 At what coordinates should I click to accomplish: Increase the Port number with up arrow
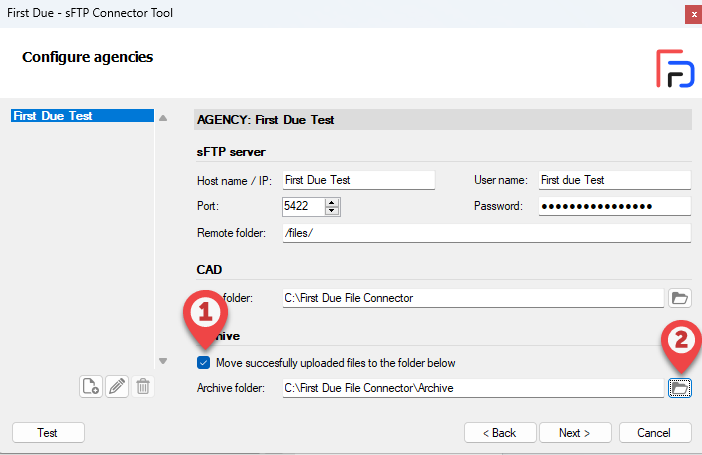(332, 202)
